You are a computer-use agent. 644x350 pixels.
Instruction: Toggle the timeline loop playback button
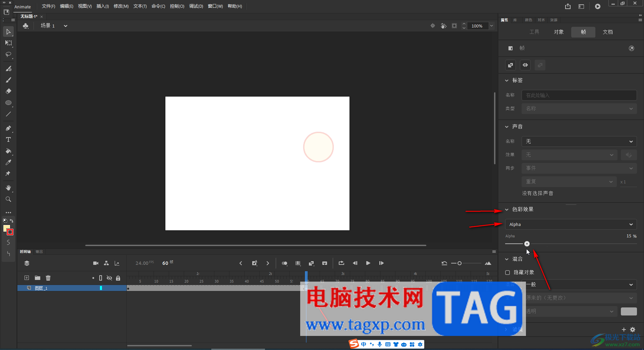[341, 263]
